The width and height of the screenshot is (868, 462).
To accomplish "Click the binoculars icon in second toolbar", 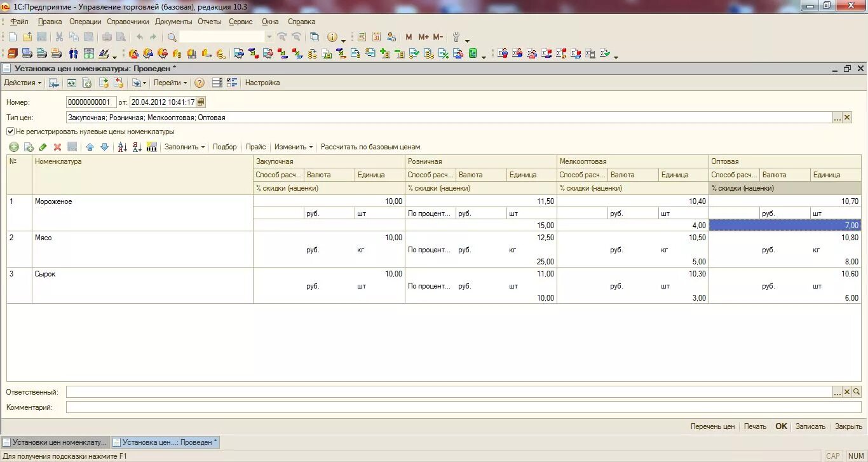I will (74, 54).
